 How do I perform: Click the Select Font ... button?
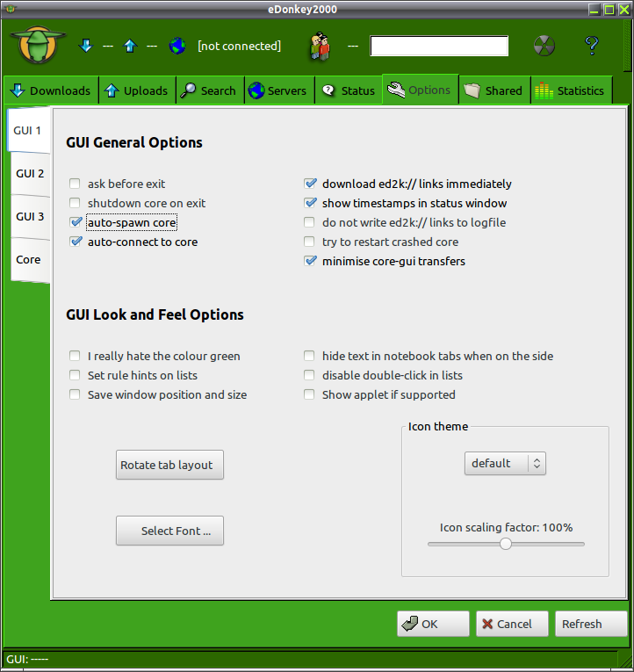pyautogui.click(x=169, y=531)
